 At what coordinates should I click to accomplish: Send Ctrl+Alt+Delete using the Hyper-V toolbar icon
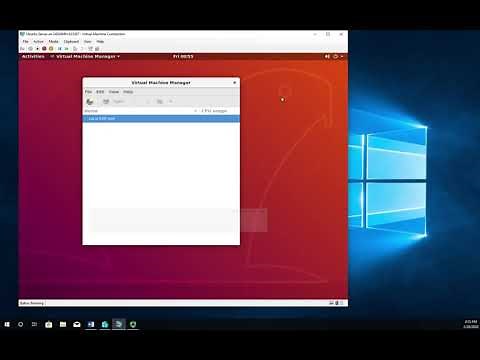pos(22,49)
